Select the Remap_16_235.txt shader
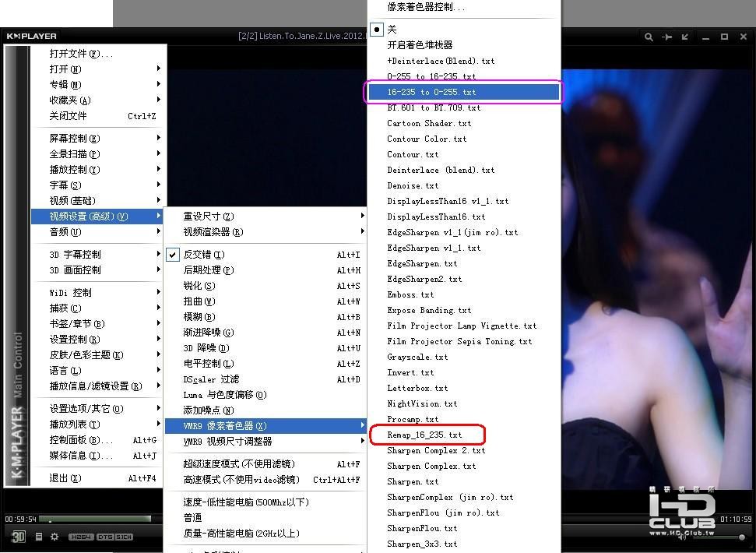 pos(463,435)
